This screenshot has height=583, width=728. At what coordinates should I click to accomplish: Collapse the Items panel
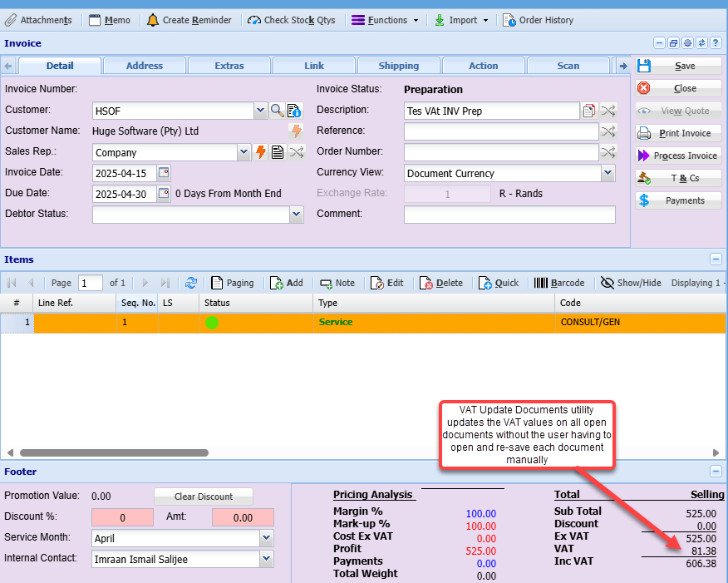(x=716, y=259)
